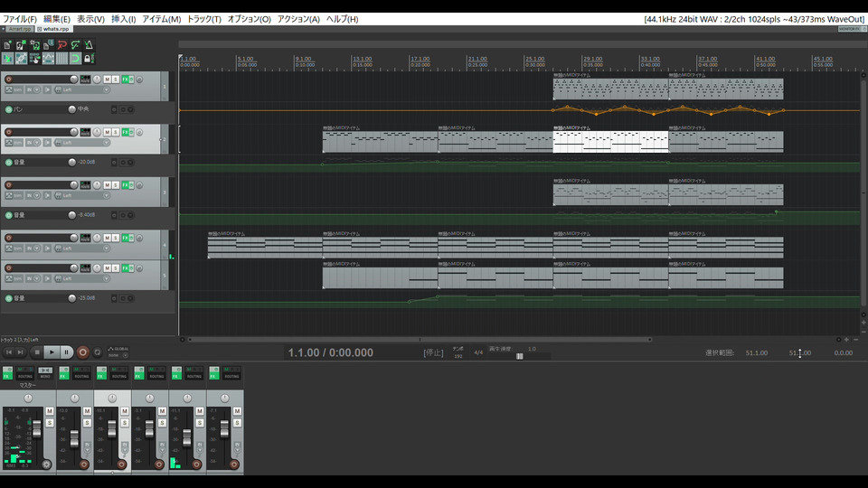This screenshot has height=488, width=868.
Task: Click the master ROUTING button in mixer
Action: tap(25, 375)
